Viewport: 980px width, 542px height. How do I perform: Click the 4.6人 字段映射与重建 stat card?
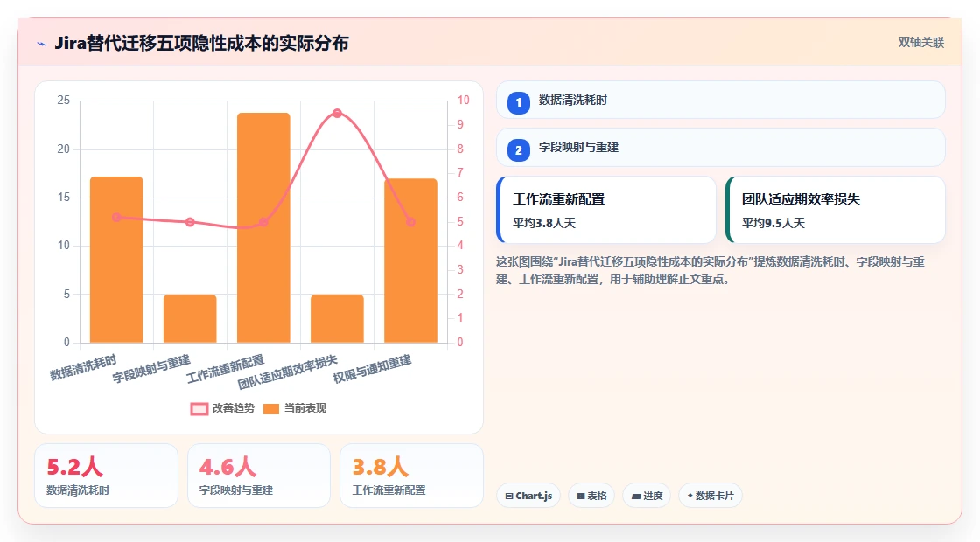pyautogui.click(x=259, y=476)
